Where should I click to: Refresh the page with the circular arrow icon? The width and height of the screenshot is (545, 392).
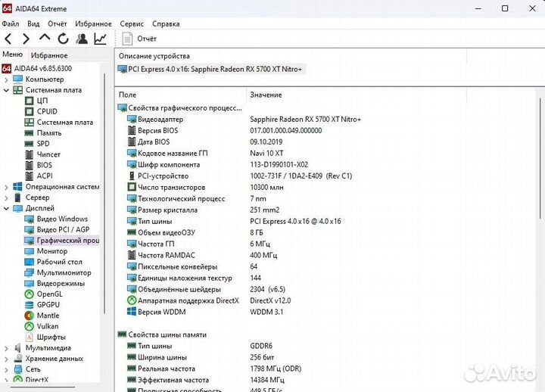coord(63,39)
